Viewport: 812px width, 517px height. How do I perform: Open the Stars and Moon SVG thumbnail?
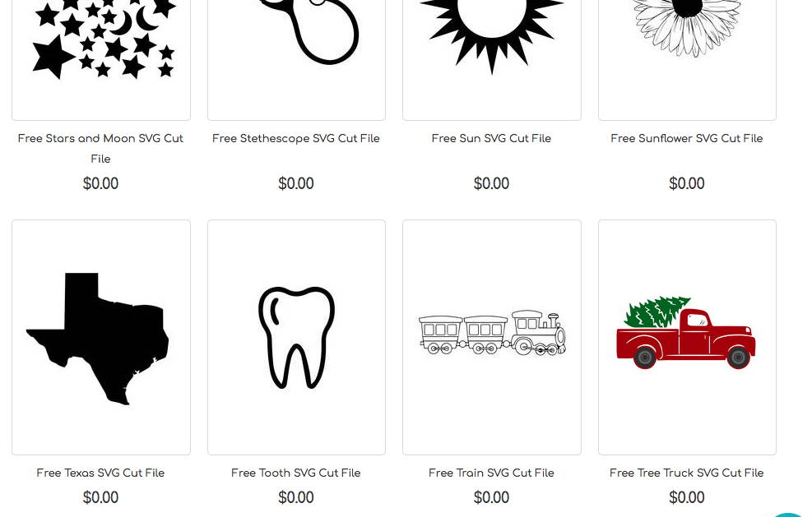101,59
